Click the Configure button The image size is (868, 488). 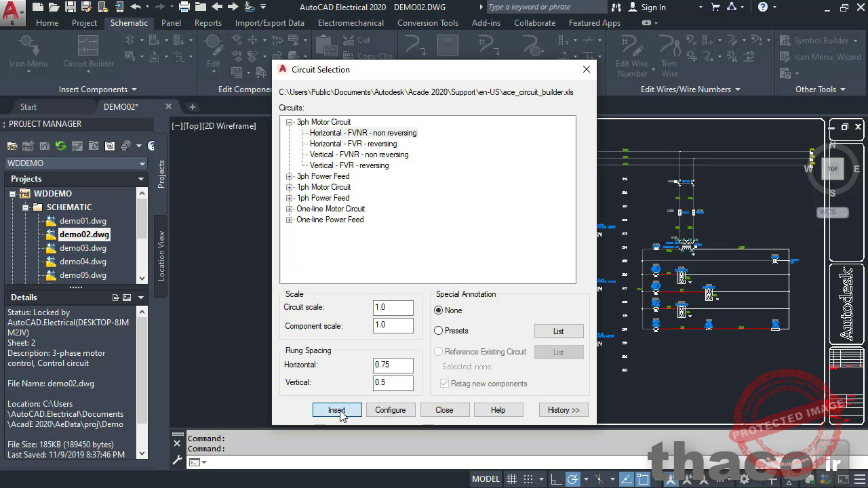pyautogui.click(x=391, y=409)
